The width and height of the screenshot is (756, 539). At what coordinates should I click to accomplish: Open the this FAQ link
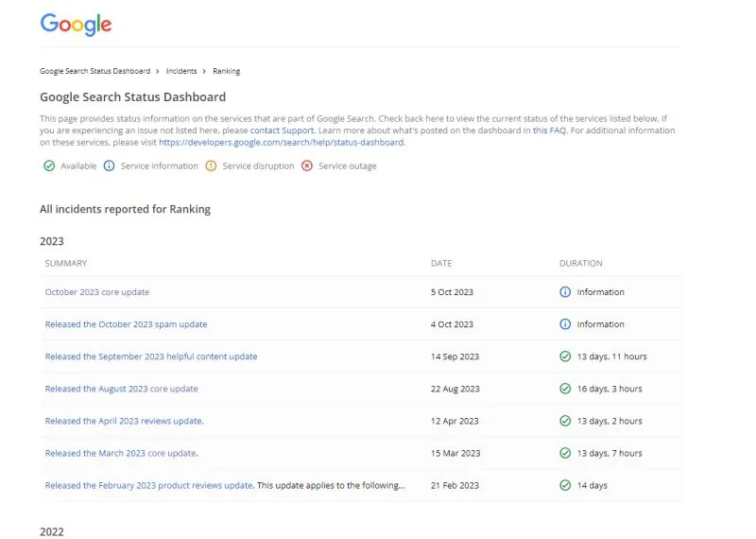coord(549,130)
